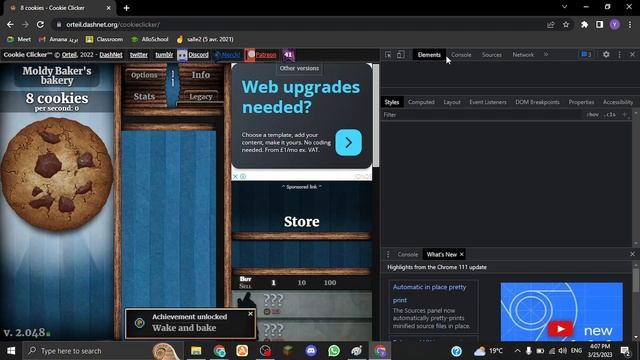The width and height of the screenshot is (640, 360).
Task: Open the Event Listeners pane
Action: pyautogui.click(x=488, y=102)
